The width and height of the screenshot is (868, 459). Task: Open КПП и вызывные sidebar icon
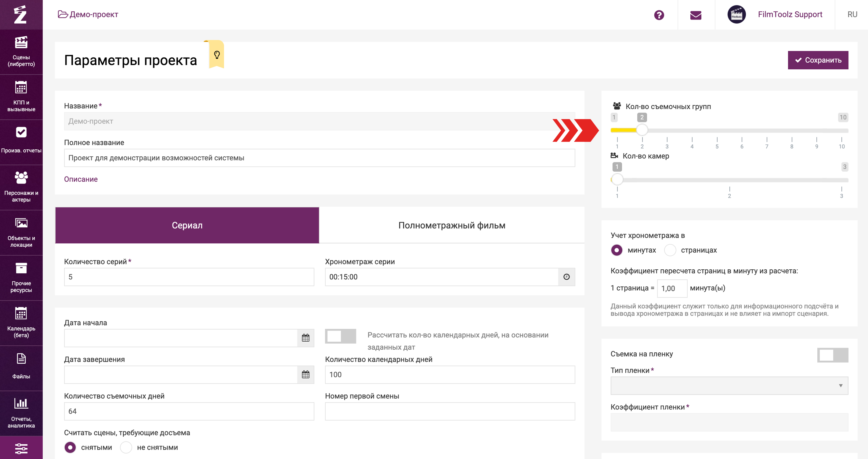tap(21, 88)
